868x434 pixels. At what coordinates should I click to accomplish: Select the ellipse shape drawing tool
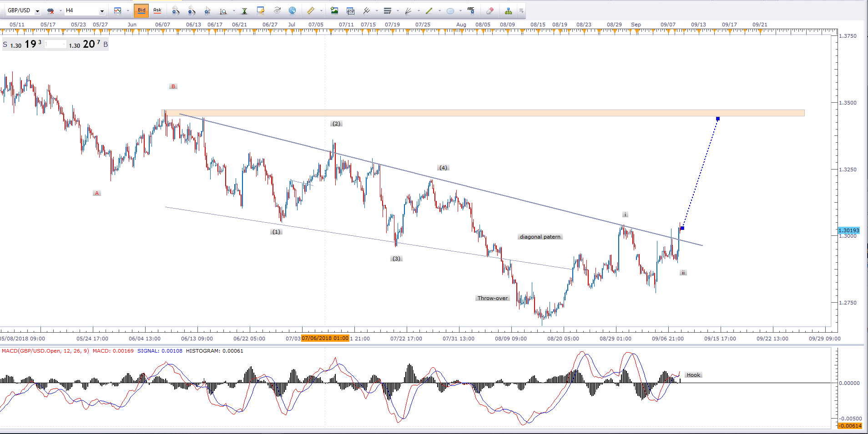pyautogui.click(x=450, y=11)
